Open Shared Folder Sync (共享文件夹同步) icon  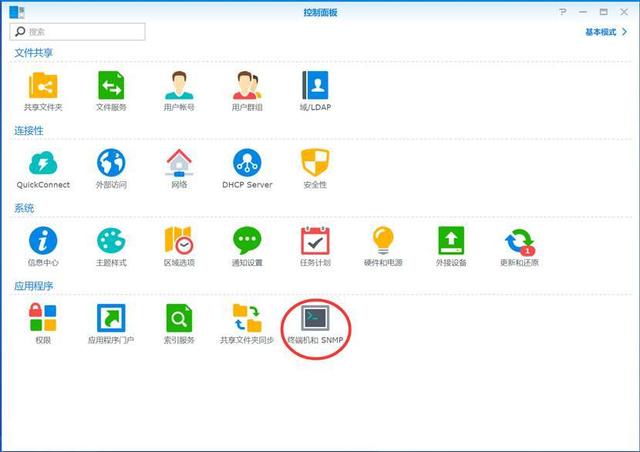[247, 318]
